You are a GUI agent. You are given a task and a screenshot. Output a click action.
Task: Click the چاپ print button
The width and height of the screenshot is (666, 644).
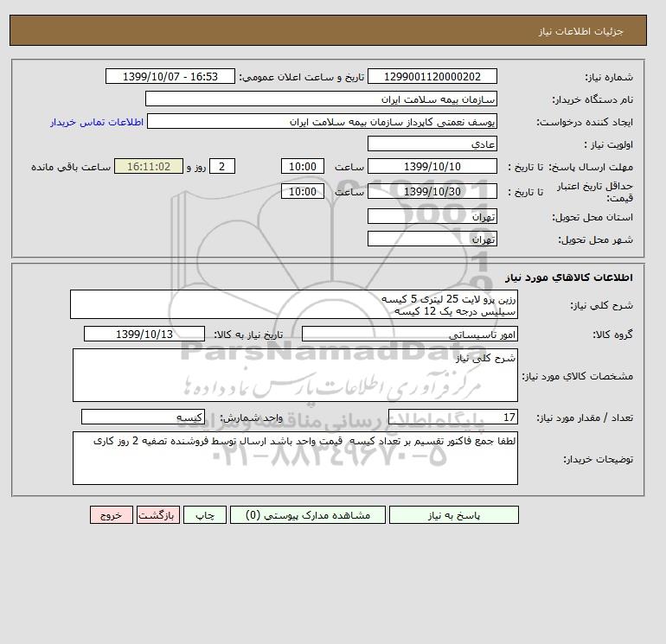205,515
